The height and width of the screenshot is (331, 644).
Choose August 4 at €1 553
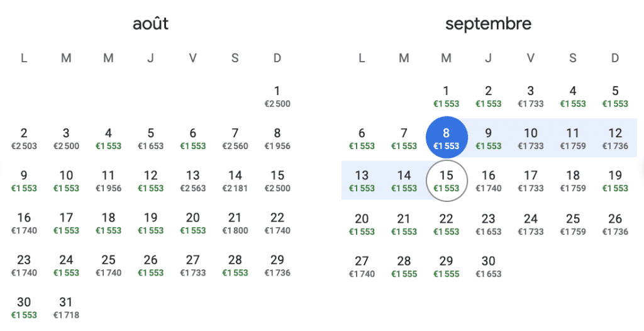point(108,139)
